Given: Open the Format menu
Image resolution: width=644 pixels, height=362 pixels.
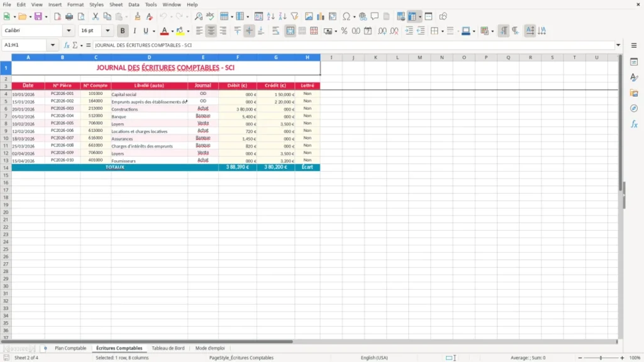Looking at the screenshot, I should click(75, 4).
